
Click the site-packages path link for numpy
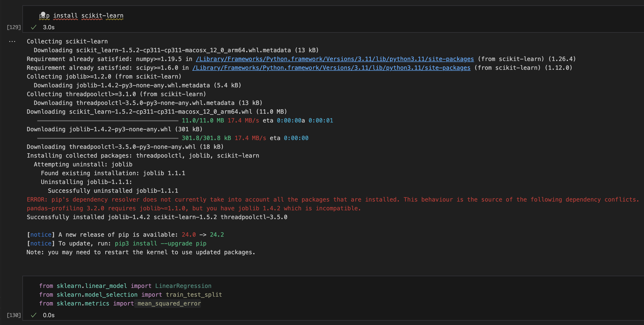click(x=334, y=59)
